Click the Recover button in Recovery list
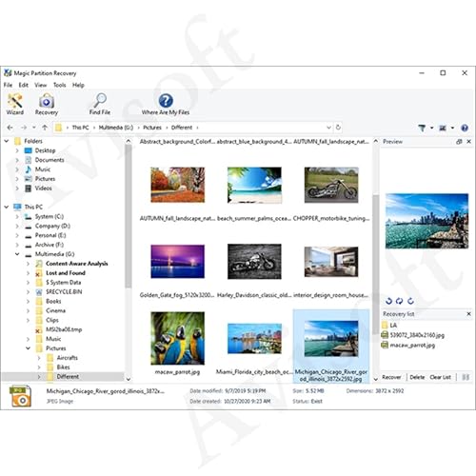This screenshot has width=476, height=476. pos(391,377)
